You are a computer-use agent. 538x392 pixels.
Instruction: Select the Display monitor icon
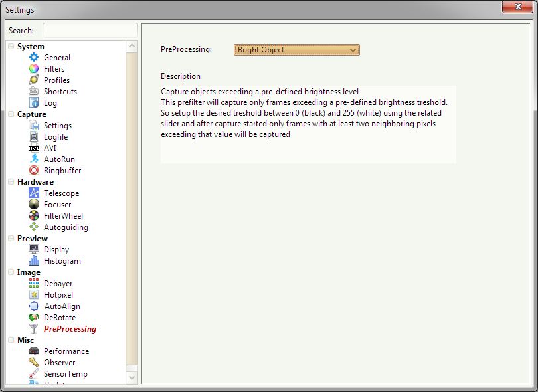tap(34, 250)
